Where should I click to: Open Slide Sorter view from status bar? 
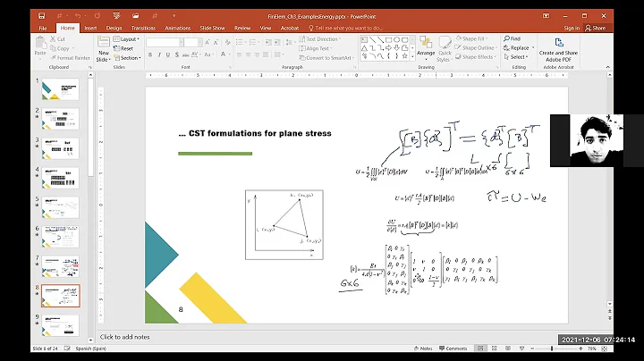495,348
